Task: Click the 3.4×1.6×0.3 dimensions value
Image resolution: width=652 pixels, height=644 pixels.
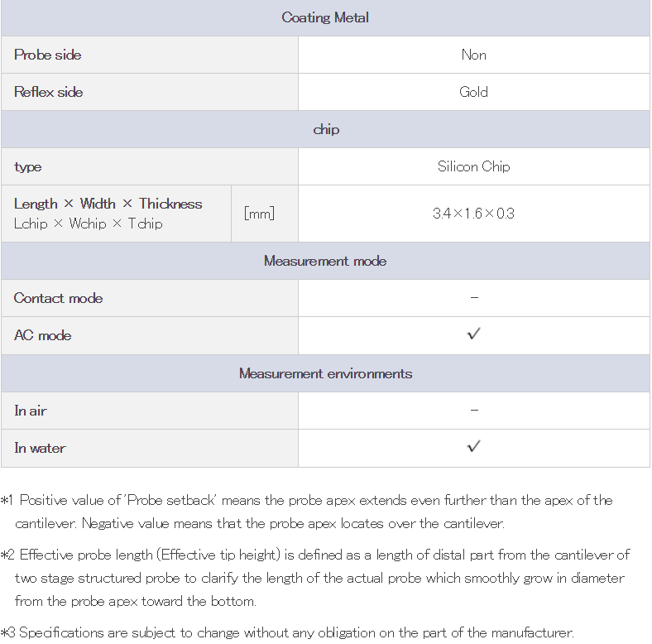Action: (x=473, y=214)
